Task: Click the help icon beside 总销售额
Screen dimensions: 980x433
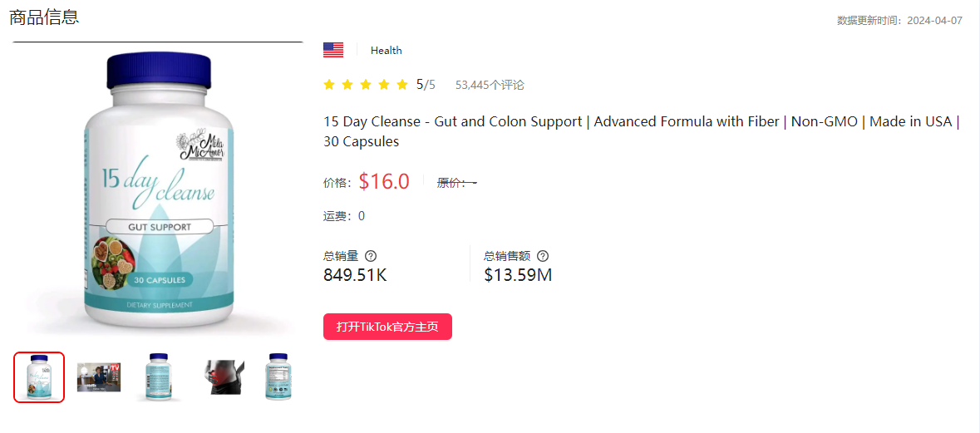Action: (543, 256)
